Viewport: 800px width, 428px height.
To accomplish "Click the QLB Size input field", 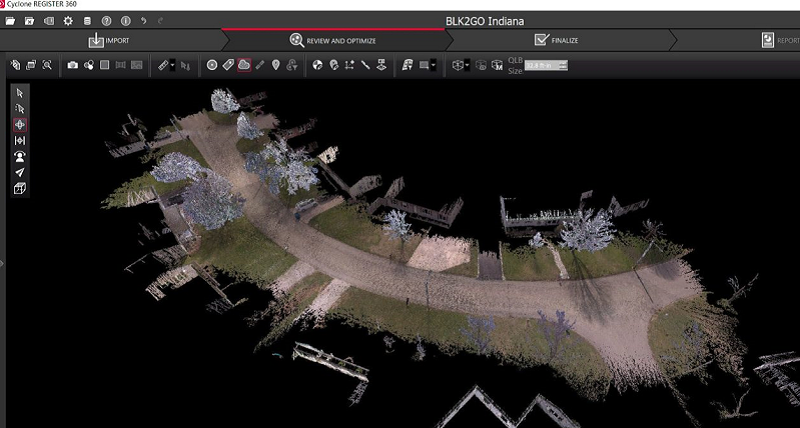I will click(x=547, y=65).
